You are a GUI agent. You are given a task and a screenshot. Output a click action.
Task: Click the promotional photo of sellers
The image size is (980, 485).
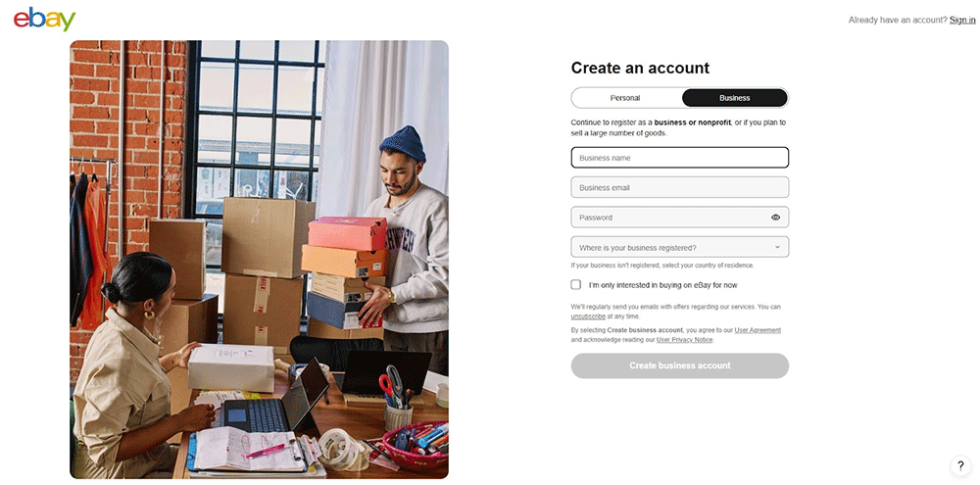tap(259, 260)
